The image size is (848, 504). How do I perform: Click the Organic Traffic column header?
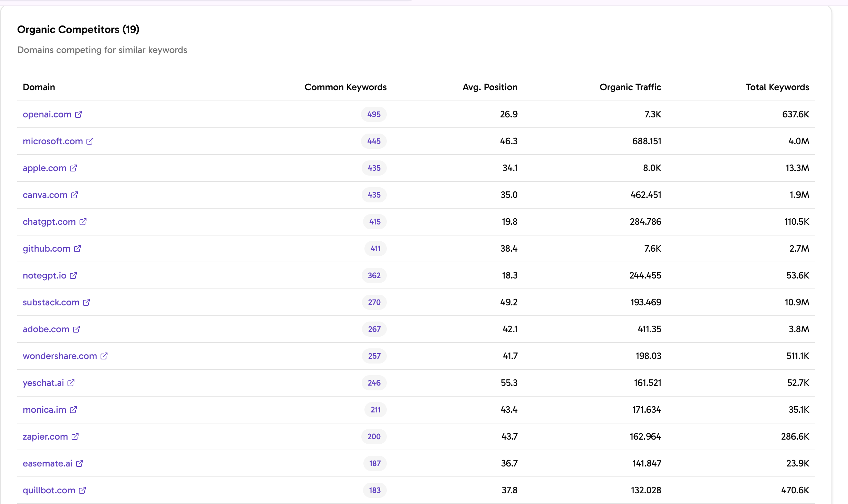click(630, 87)
